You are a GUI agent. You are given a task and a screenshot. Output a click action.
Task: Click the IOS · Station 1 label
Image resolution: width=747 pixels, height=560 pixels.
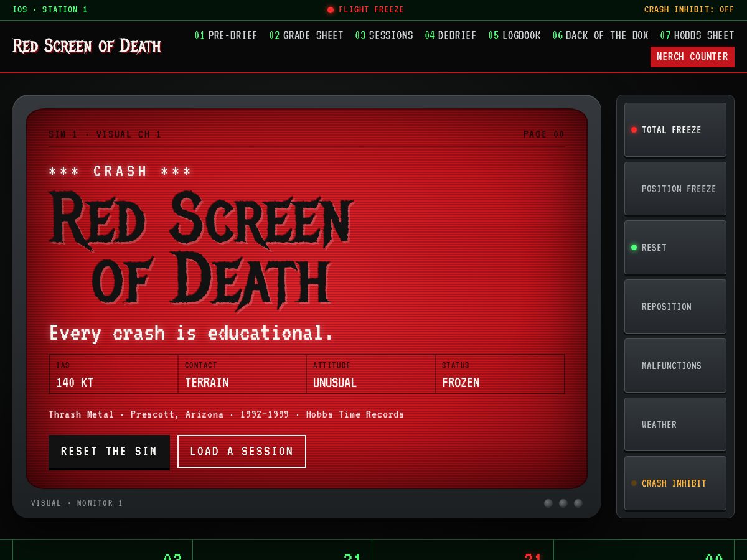click(50, 10)
